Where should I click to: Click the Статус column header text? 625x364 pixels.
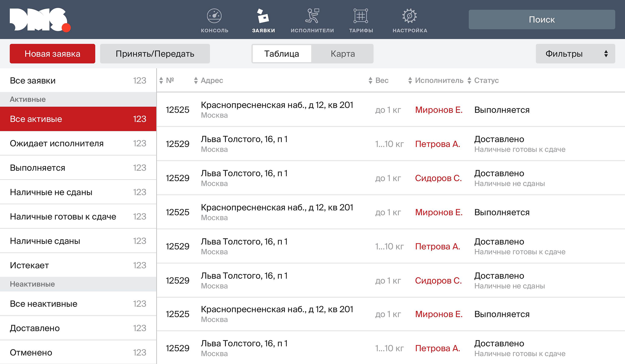point(486,80)
